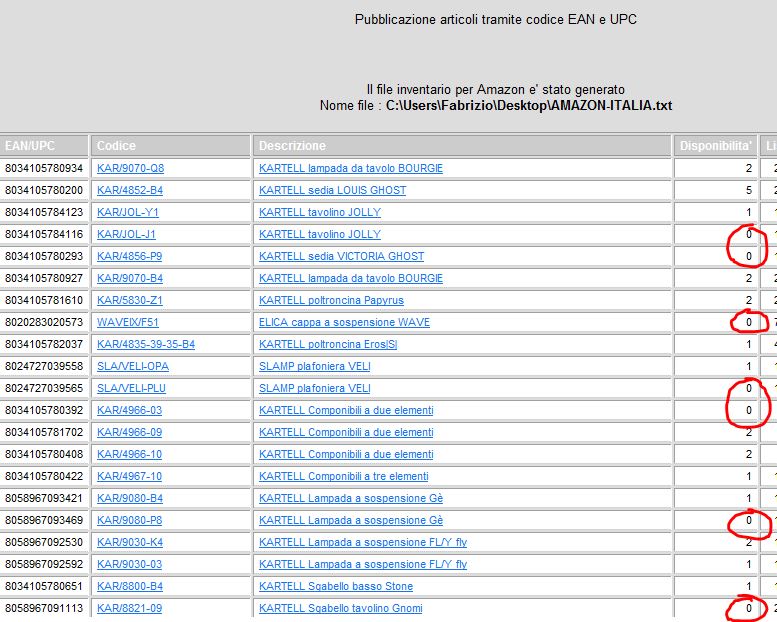Image resolution: width=777 pixels, height=622 pixels.
Task: Open code link KAR/JOL-J1
Action: click(126, 234)
